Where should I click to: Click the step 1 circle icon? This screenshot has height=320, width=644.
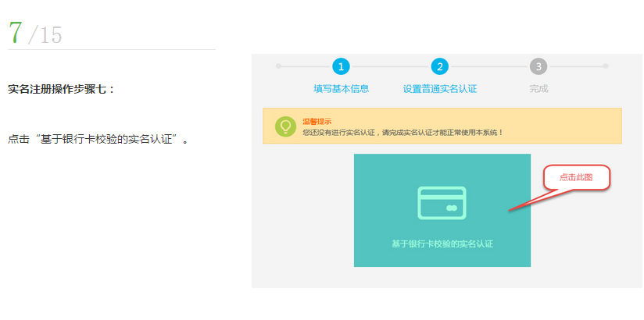(341, 66)
